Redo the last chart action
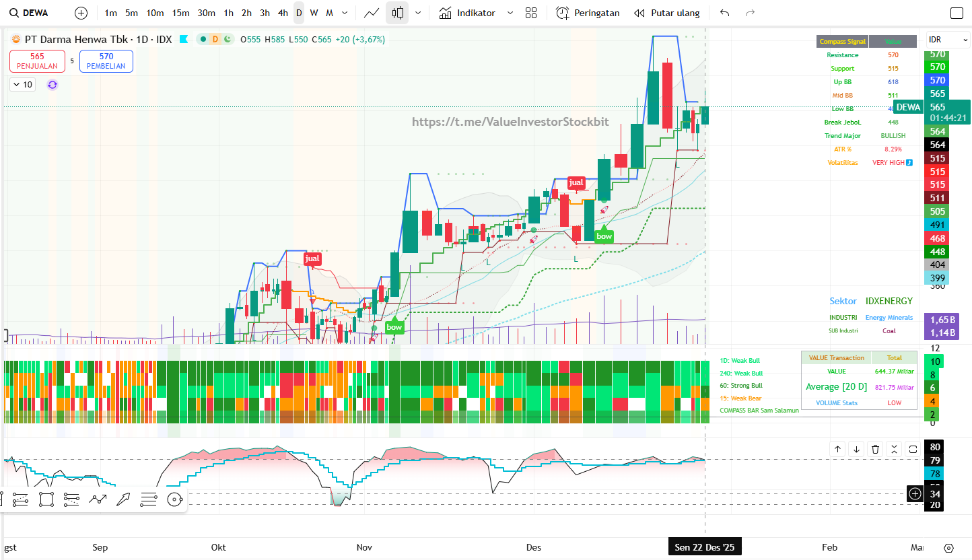The width and height of the screenshot is (972, 560). coord(751,13)
